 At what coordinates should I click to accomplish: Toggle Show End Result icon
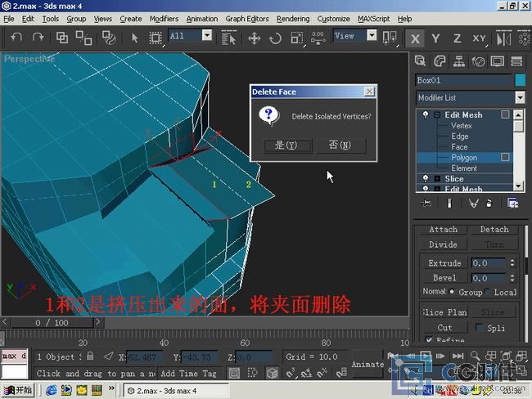(x=449, y=203)
